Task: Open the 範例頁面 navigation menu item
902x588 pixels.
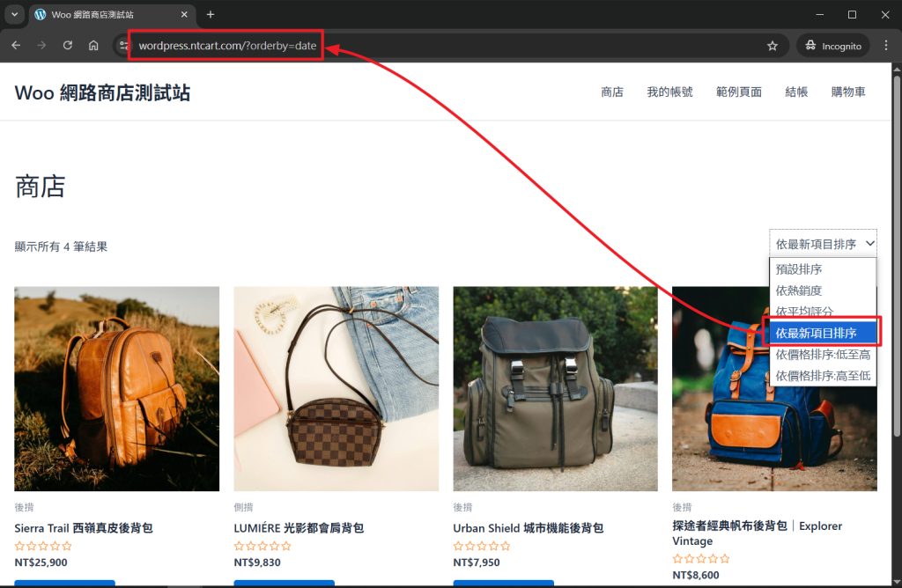Action: coord(739,92)
